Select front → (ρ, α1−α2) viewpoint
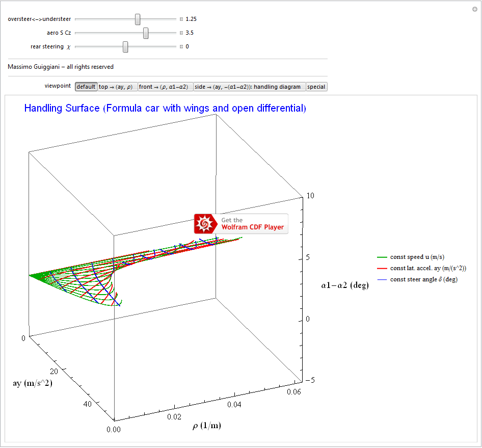The image size is (482, 448). tap(165, 87)
